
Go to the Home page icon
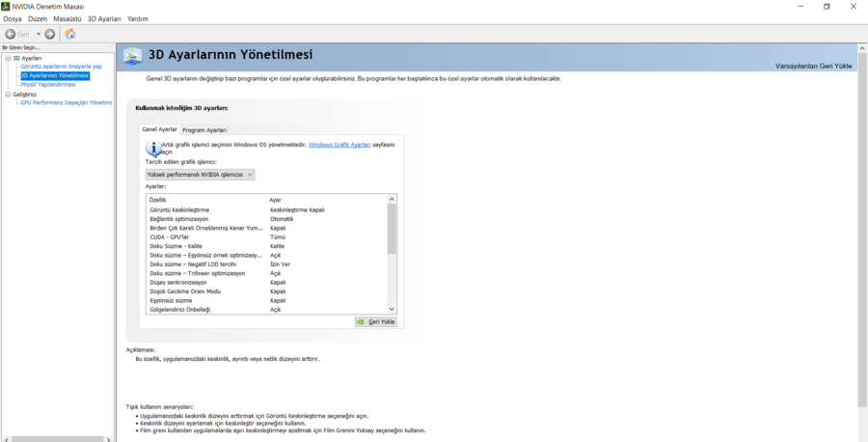70,34
